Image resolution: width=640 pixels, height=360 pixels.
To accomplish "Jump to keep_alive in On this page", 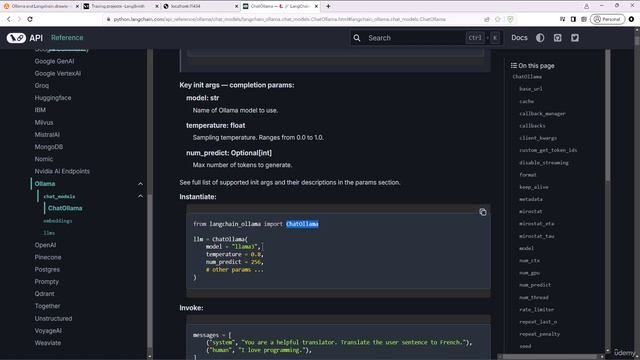I will [534, 187].
